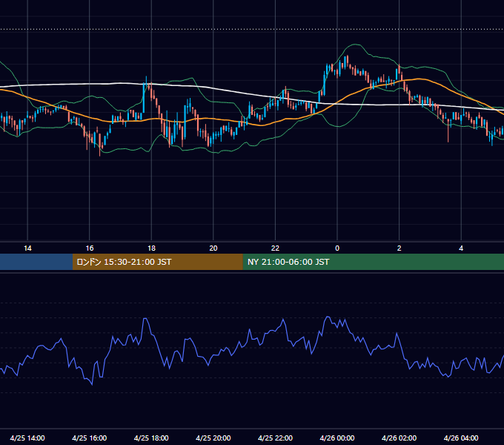Click the 18 hour label on time axis

point(151,248)
